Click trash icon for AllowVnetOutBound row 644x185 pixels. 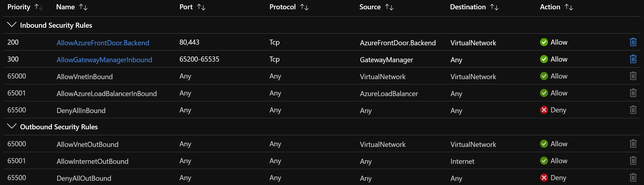[x=633, y=144]
